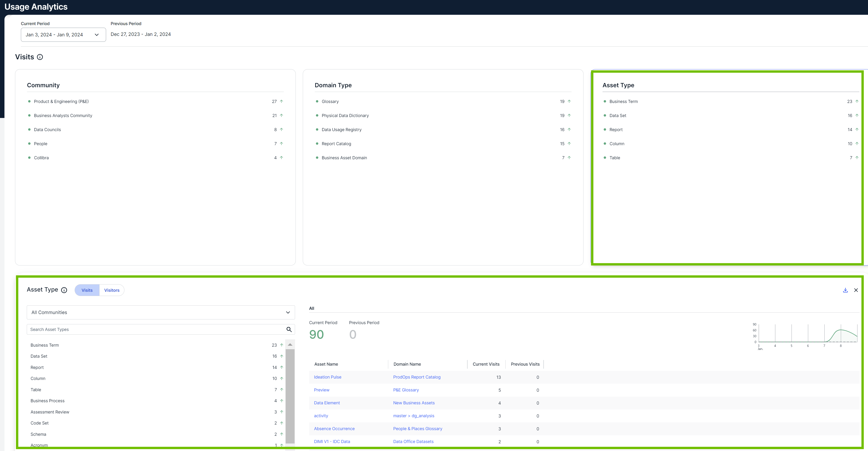This screenshot has height=451, width=868.
Task: Focus the Search Asset Types field
Action: (161, 330)
